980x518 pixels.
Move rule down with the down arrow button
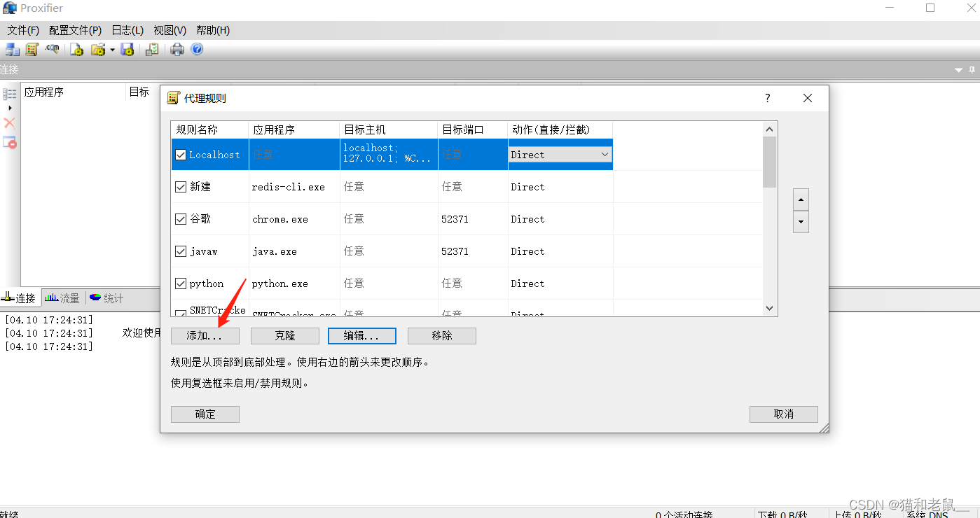(x=801, y=222)
